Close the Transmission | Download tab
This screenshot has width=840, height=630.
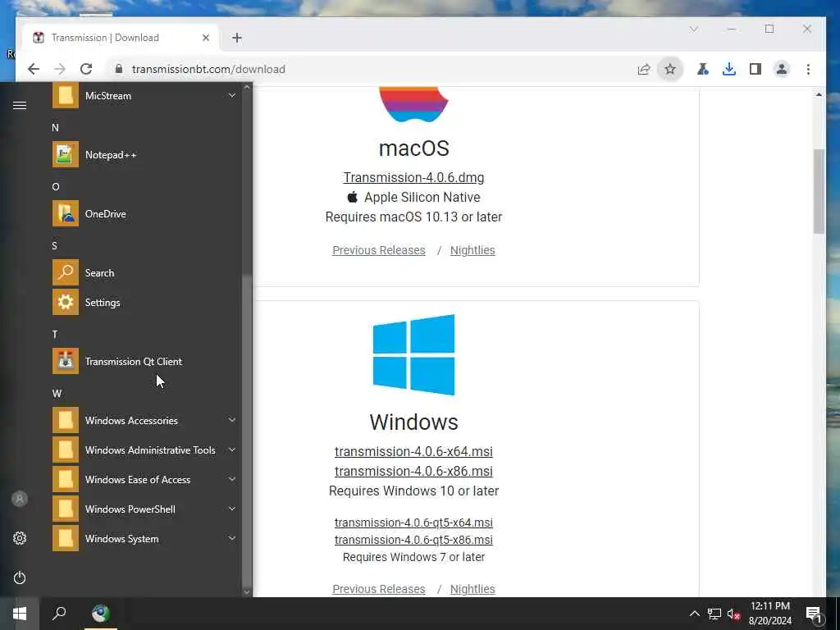coord(206,38)
